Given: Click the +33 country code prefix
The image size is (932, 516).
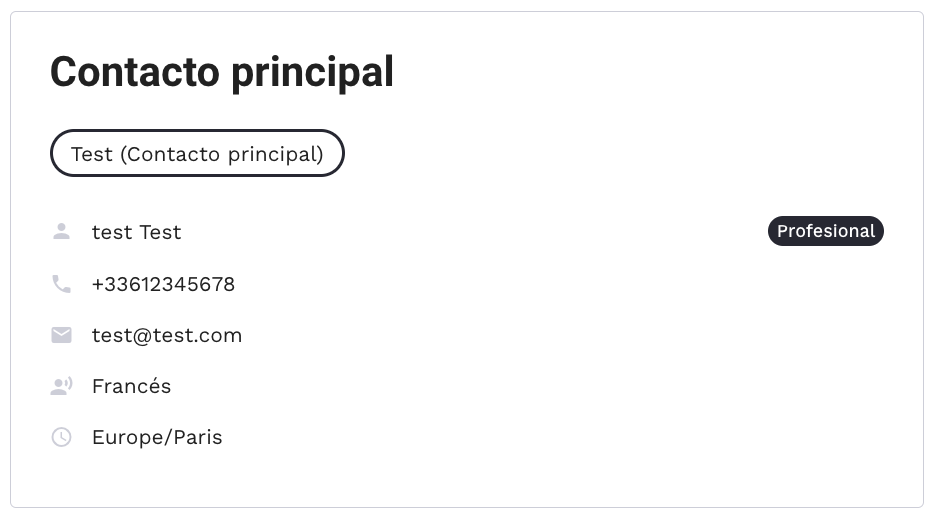Looking at the screenshot, I should [108, 284].
